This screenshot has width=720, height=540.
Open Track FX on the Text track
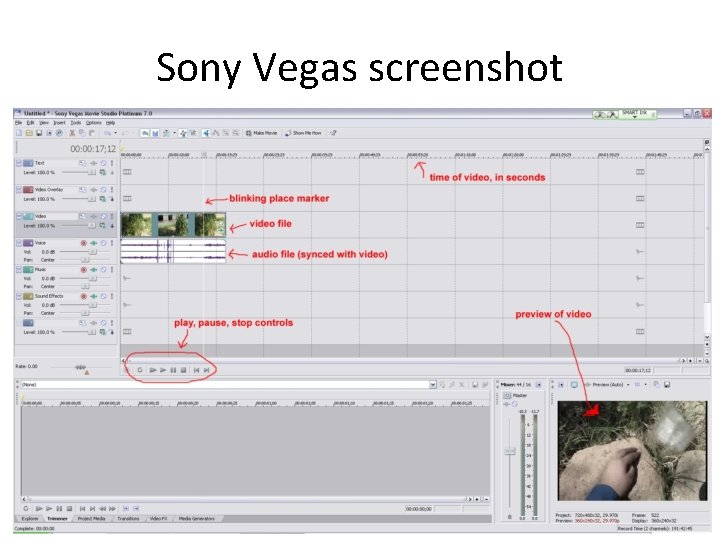pos(93,163)
